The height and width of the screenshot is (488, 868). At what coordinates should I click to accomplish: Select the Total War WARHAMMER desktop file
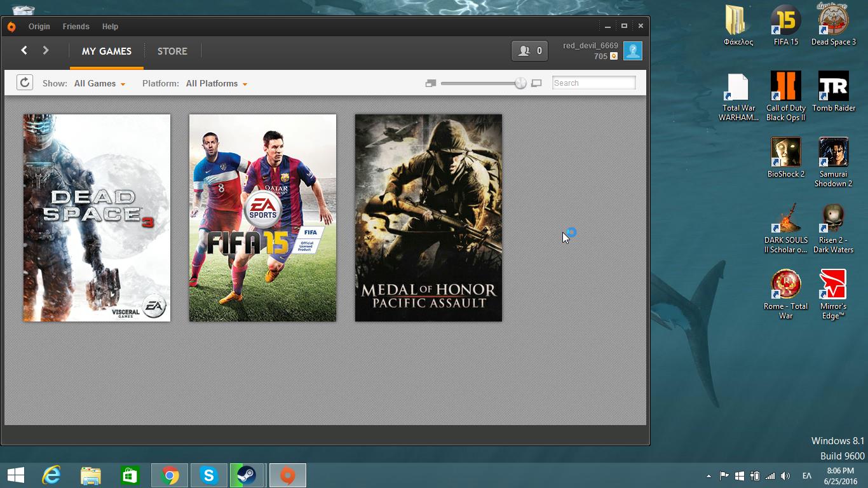(x=738, y=97)
